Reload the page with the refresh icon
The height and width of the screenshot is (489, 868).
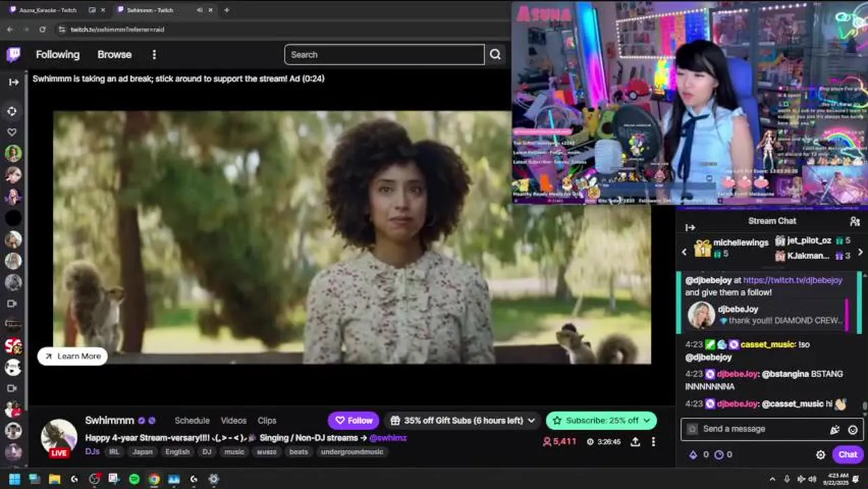(x=42, y=29)
